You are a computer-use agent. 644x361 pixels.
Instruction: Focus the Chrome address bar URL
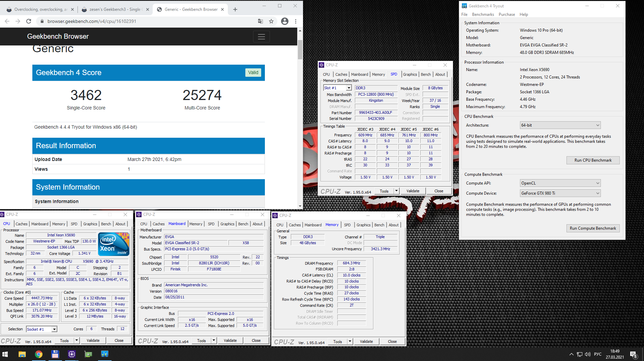[x=92, y=21]
